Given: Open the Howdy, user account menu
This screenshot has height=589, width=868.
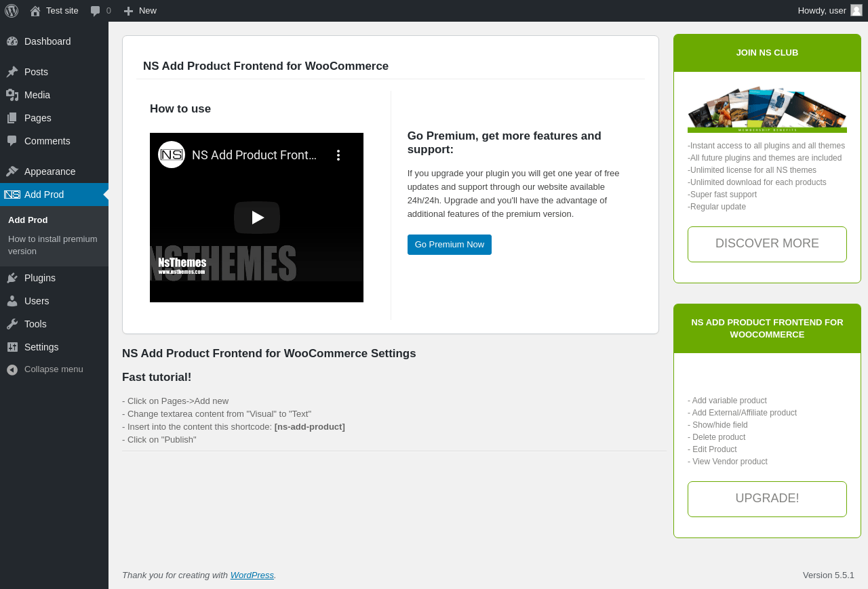Looking at the screenshot, I should pyautogui.click(x=830, y=11).
